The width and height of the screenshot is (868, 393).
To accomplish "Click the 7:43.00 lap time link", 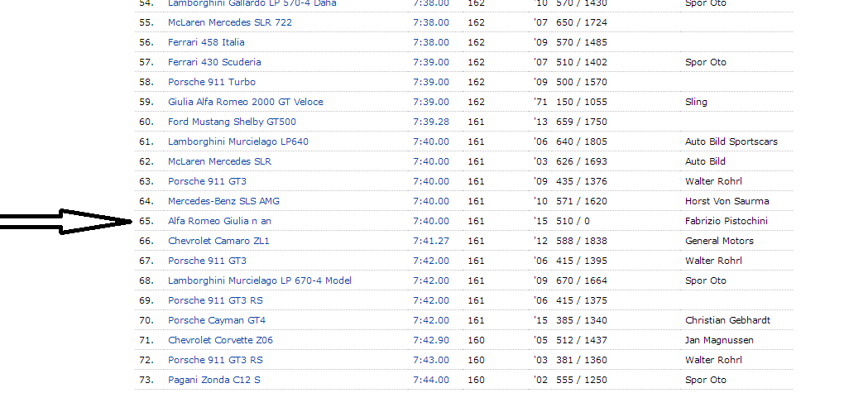I will (430, 361).
